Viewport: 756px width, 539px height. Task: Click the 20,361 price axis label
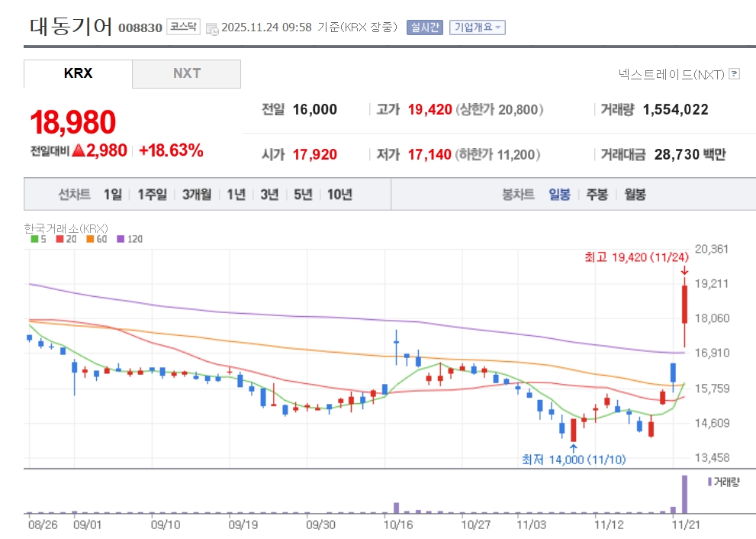point(711,249)
